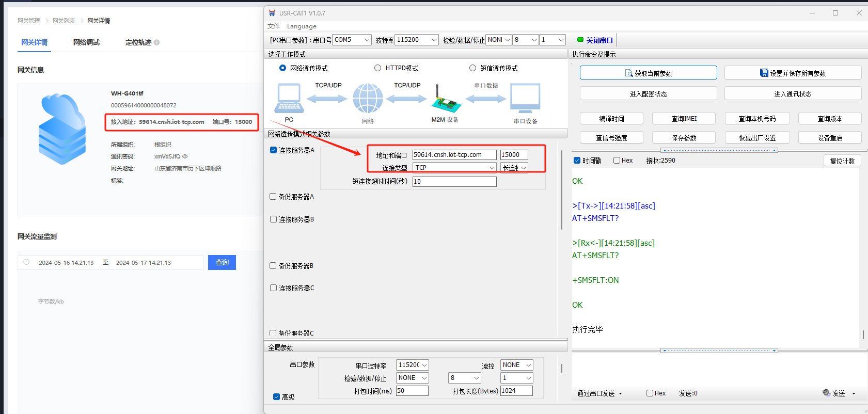Image resolution: width=868 pixels, height=414 pixels.
Task: Open the arrow menu right of 发送
Action: tap(854, 394)
